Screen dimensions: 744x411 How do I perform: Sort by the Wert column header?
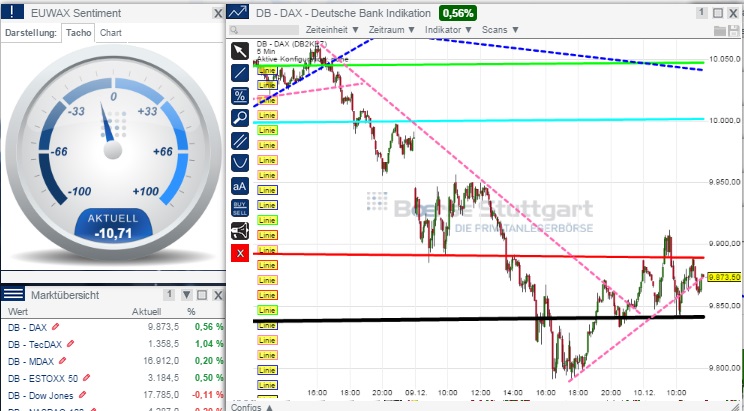(x=18, y=312)
